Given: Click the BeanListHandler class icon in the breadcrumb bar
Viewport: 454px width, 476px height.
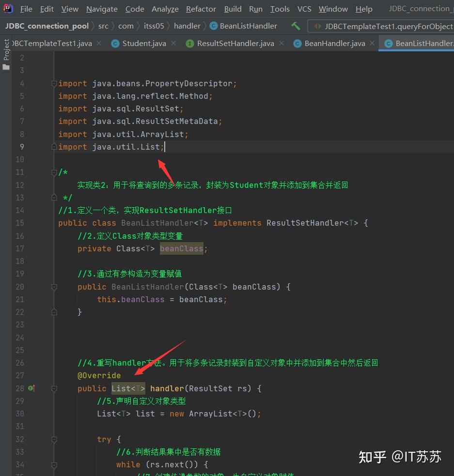Looking at the screenshot, I should (214, 26).
